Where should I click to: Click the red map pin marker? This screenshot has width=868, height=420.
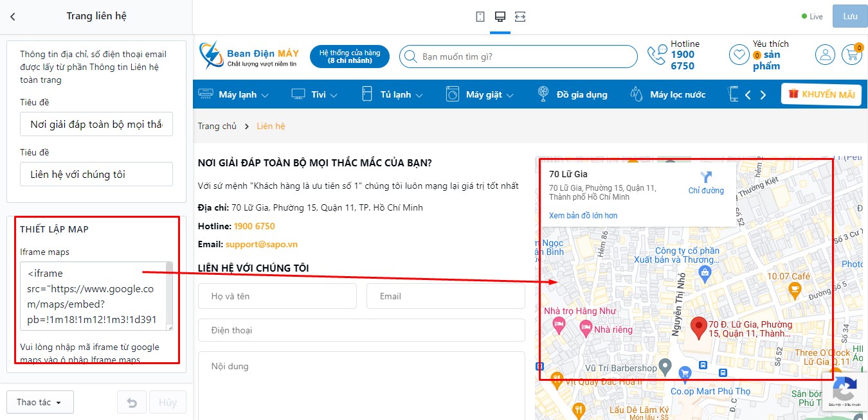698,328
